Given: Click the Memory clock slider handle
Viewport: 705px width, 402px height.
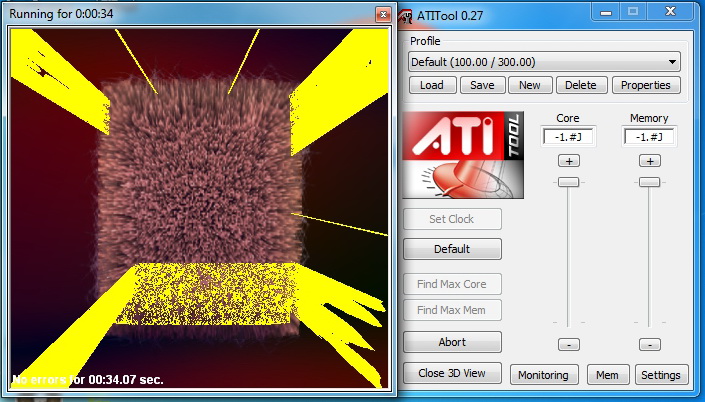Looking at the screenshot, I should (649, 182).
